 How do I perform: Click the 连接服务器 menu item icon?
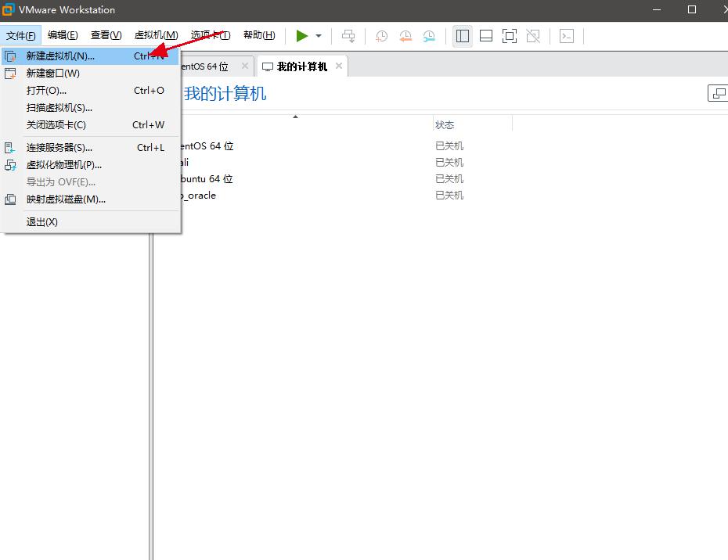pyautogui.click(x=10, y=148)
